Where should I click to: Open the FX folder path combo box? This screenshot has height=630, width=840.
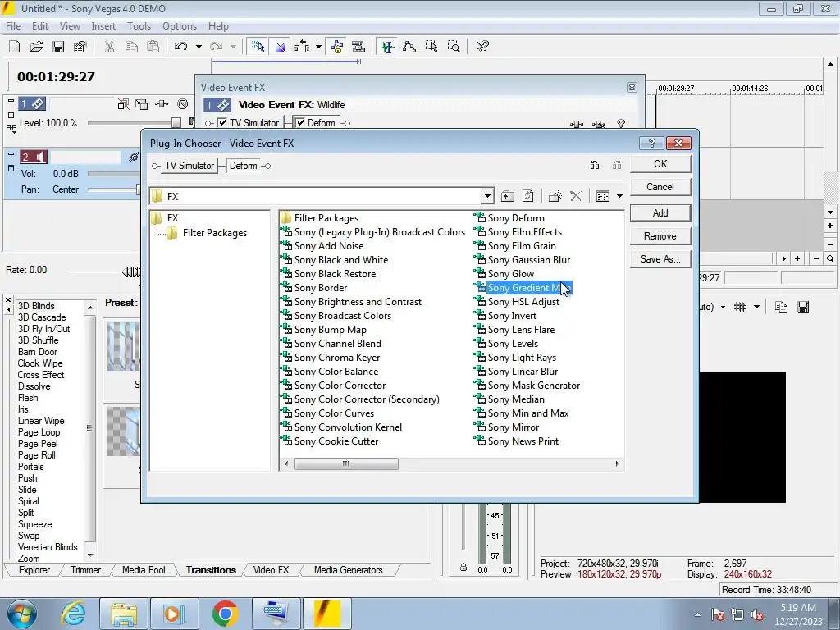487,196
